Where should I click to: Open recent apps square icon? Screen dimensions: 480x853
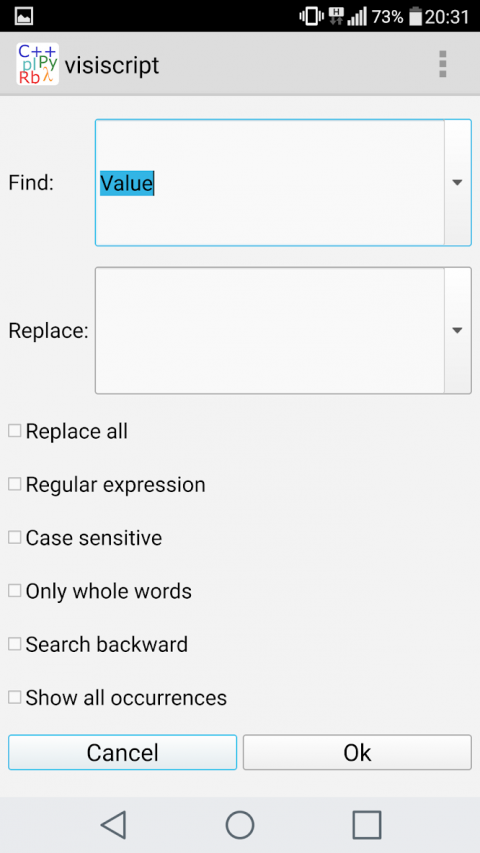pos(367,825)
